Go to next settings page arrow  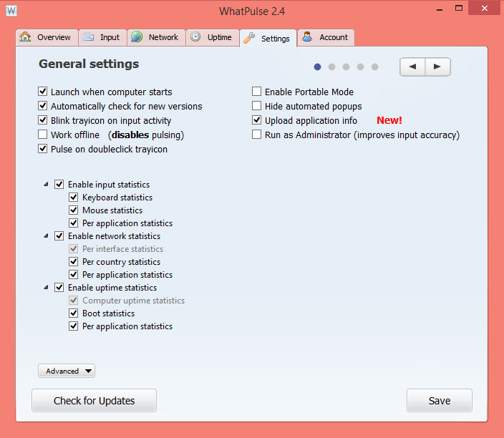click(438, 67)
